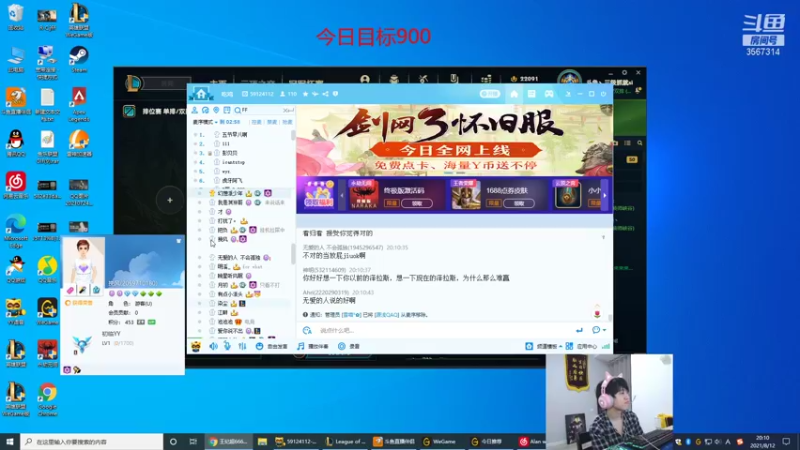Screen dimensions: 800x450
Task: Select queue entry 4 iwatstop
Action: 243,162
